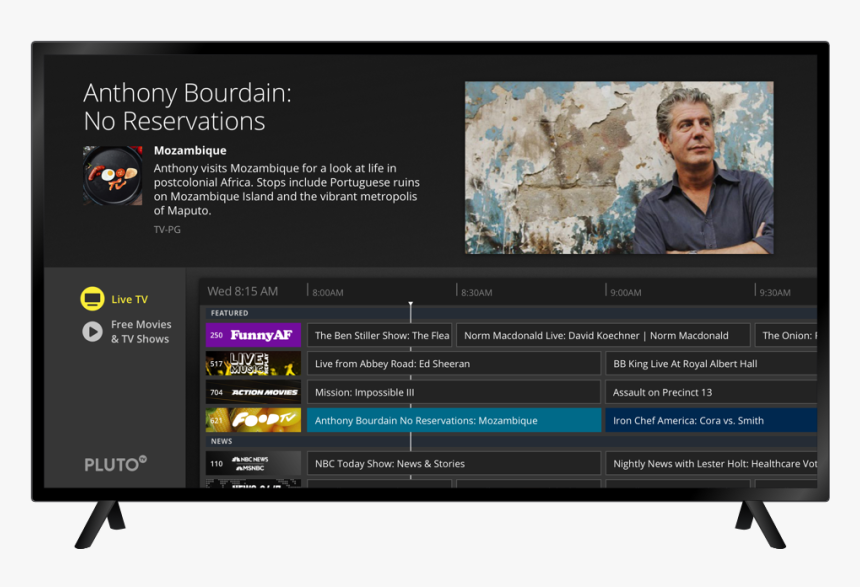
Task: Select The Ben Stiller Show: The Flea
Action: tap(380, 335)
